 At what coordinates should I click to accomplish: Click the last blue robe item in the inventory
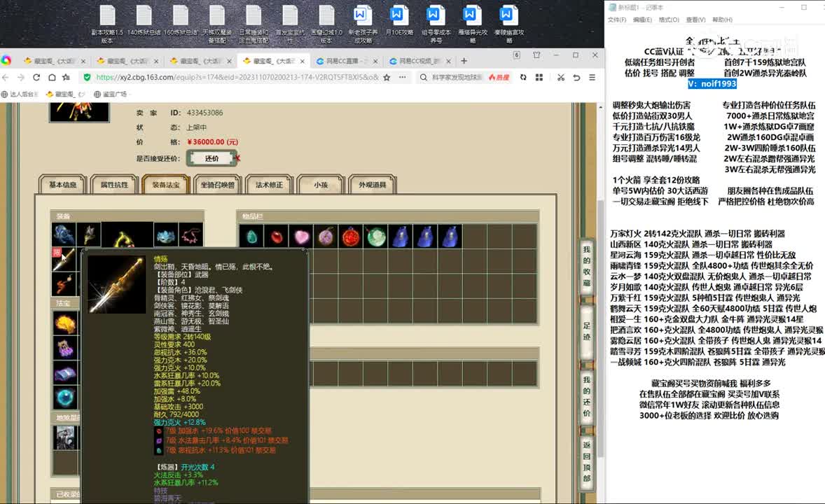(450, 237)
